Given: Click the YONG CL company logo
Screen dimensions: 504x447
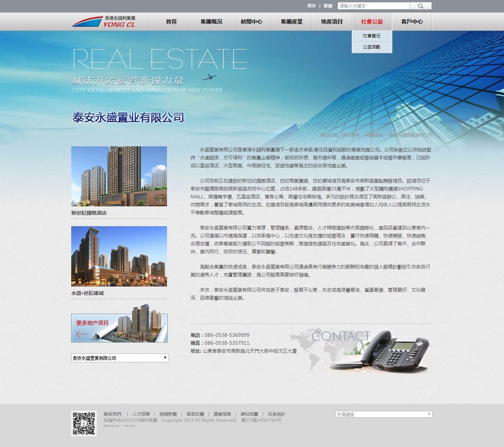Looking at the screenshot, I should 104,21.
